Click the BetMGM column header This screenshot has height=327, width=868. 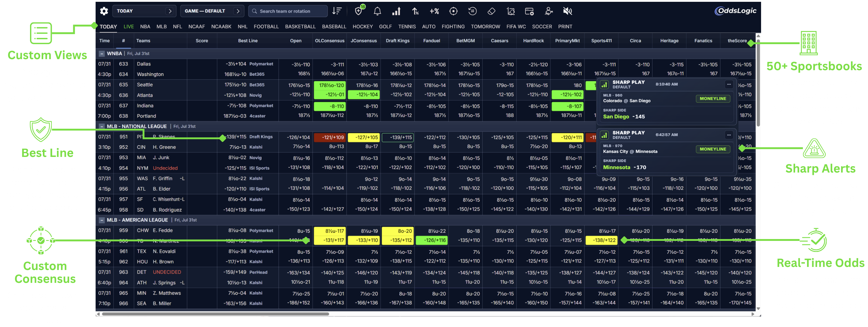click(465, 41)
